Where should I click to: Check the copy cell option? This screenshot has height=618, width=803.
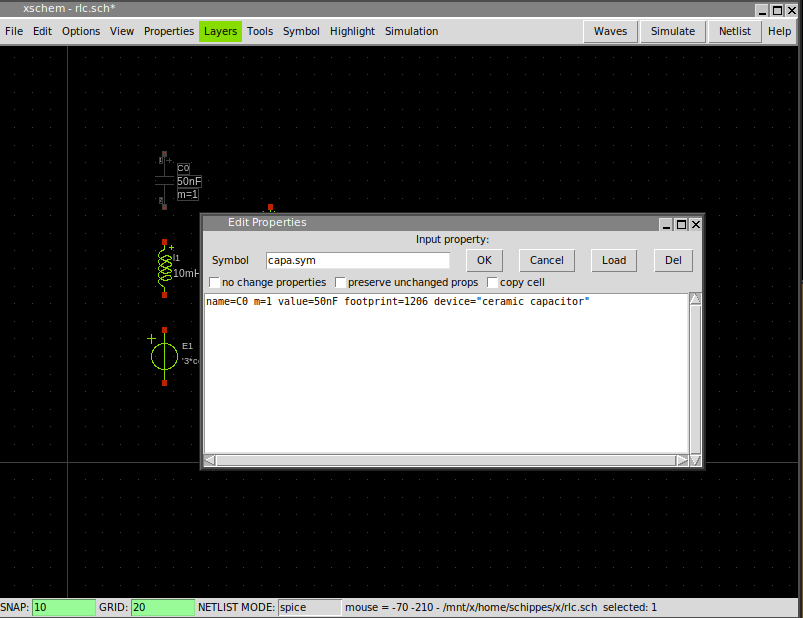coord(492,283)
